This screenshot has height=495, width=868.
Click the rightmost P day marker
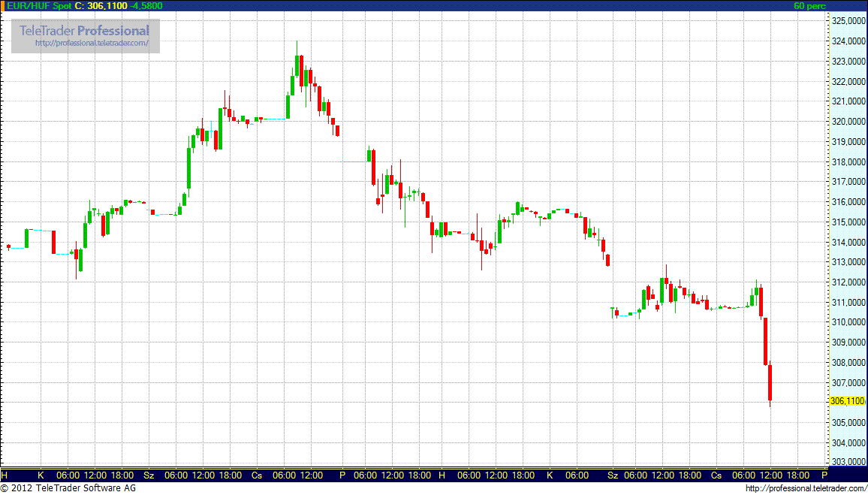pyautogui.click(x=824, y=475)
